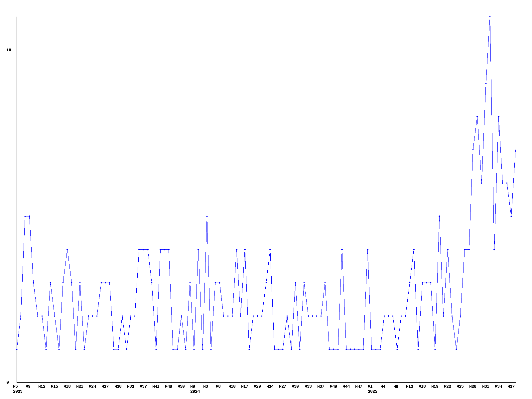Select the W17 x-axis tick label
The height and width of the screenshot is (399, 532).
245,387
